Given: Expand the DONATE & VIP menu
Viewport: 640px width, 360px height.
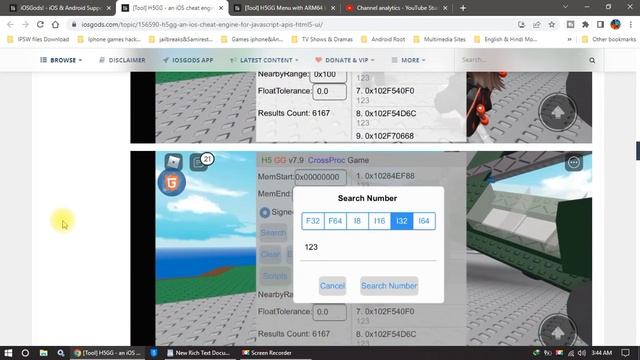Looking at the screenshot, I should click(x=345, y=60).
